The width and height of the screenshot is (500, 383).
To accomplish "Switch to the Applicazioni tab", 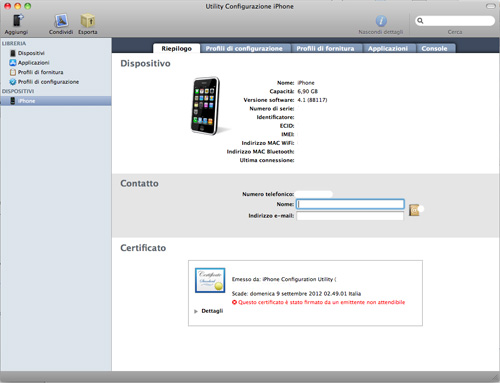I will click(x=388, y=48).
